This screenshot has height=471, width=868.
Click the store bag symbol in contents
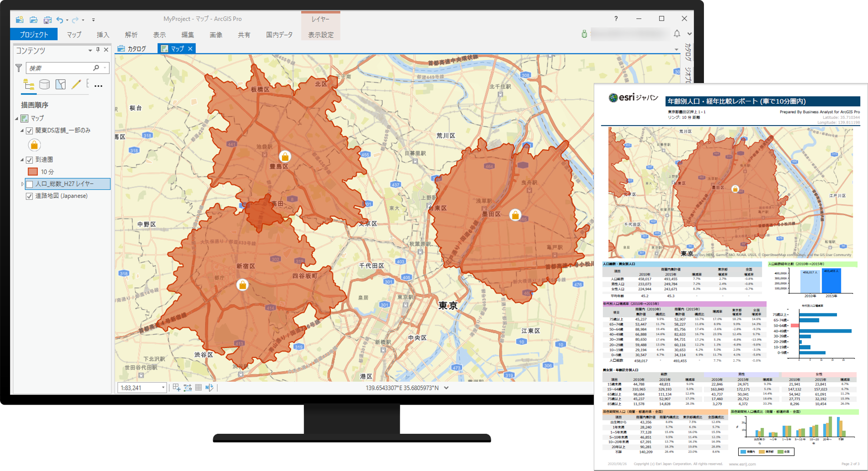point(34,145)
